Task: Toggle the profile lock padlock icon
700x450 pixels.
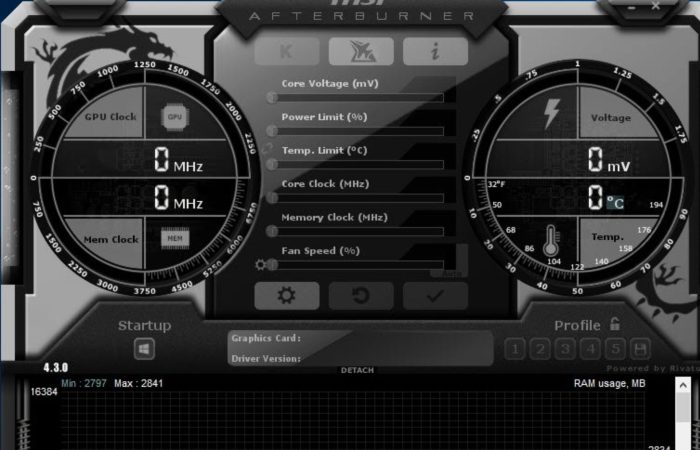Action: pyautogui.click(x=615, y=324)
